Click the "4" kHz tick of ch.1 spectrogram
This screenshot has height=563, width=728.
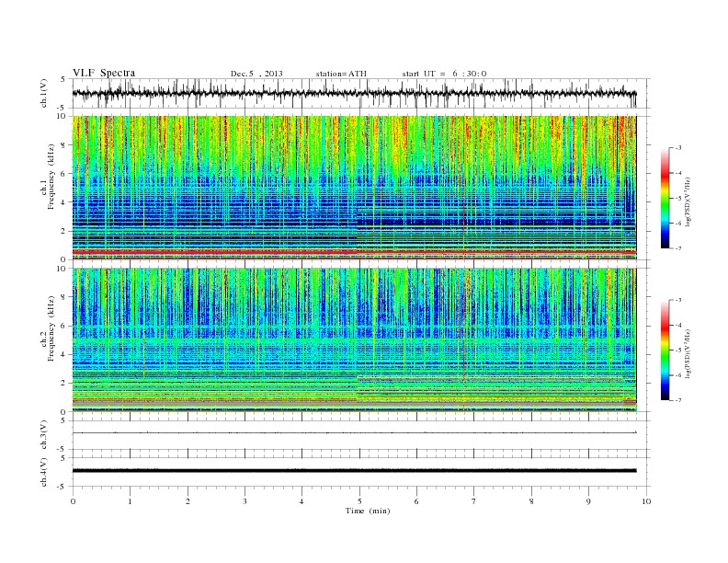(63, 202)
